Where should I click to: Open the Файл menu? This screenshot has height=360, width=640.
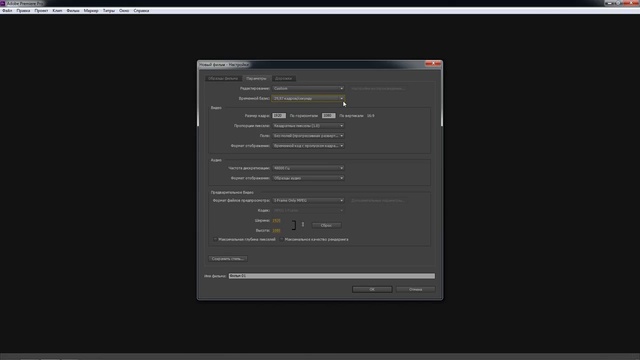[7, 11]
